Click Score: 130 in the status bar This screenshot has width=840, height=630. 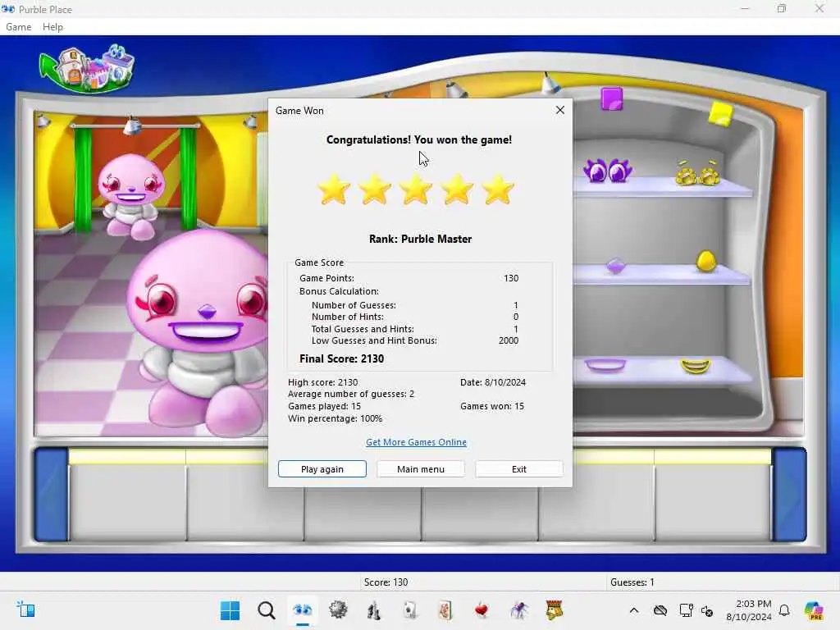(386, 582)
